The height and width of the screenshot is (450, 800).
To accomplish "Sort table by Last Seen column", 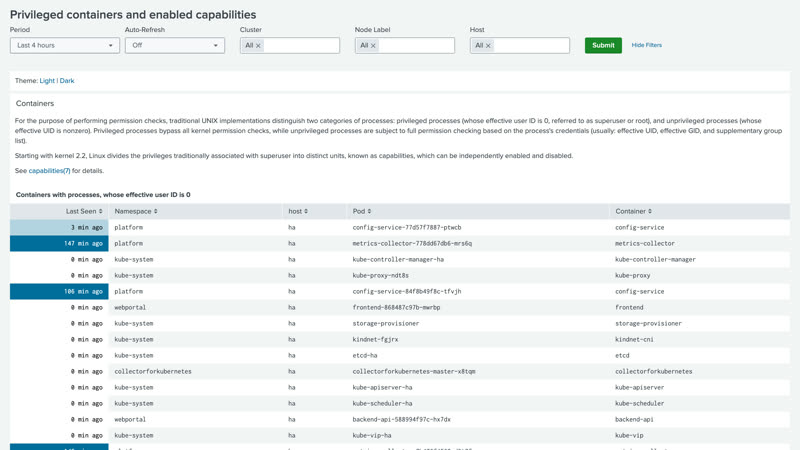I will (x=84, y=211).
